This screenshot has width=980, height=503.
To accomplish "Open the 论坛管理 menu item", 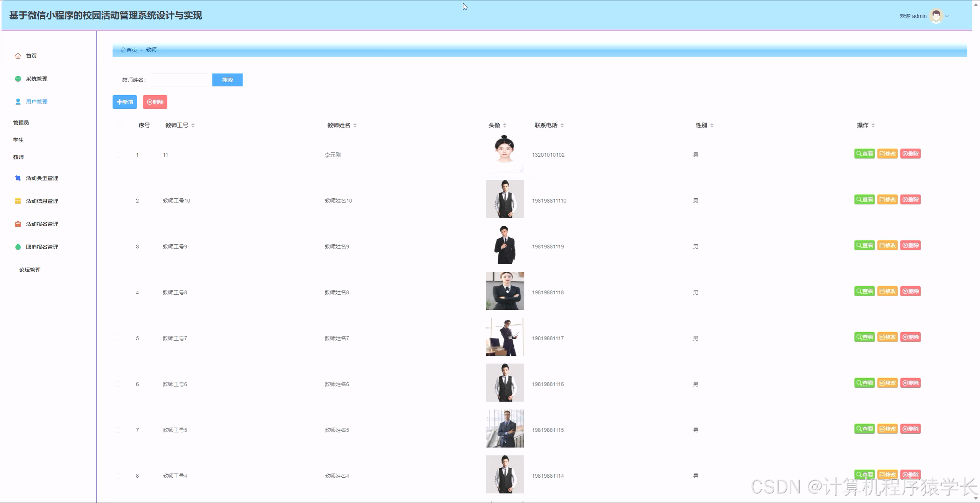I will click(30, 270).
